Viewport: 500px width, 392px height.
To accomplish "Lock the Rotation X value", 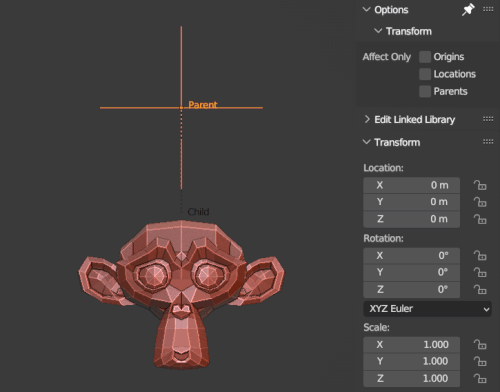I will pyautogui.click(x=480, y=255).
